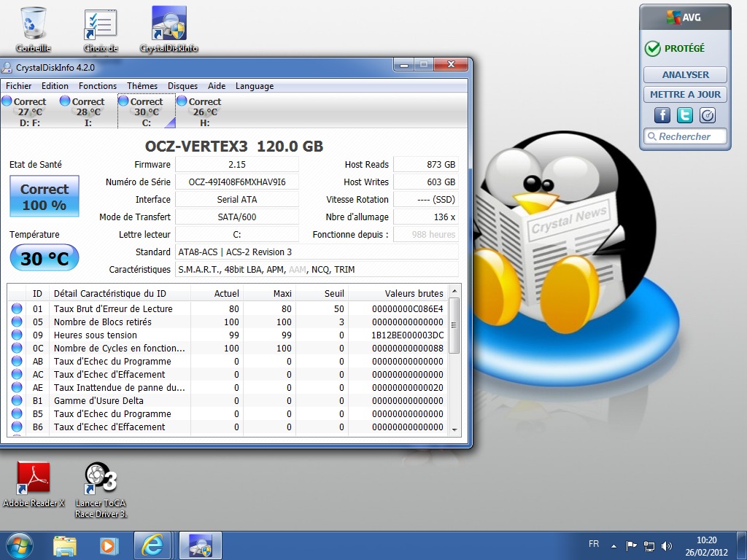Open the Language menu
This screenshot has height=560, width=747.
[254, 86]
